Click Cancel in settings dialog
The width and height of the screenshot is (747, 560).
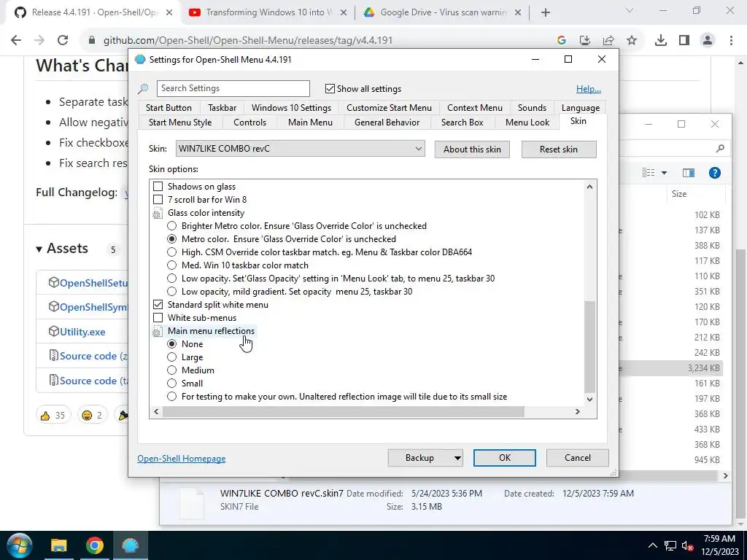578,458
